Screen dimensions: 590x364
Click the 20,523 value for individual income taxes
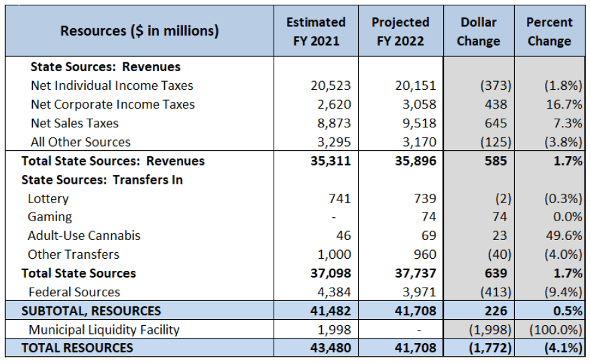pyautogui.click(x=331, y=86)
